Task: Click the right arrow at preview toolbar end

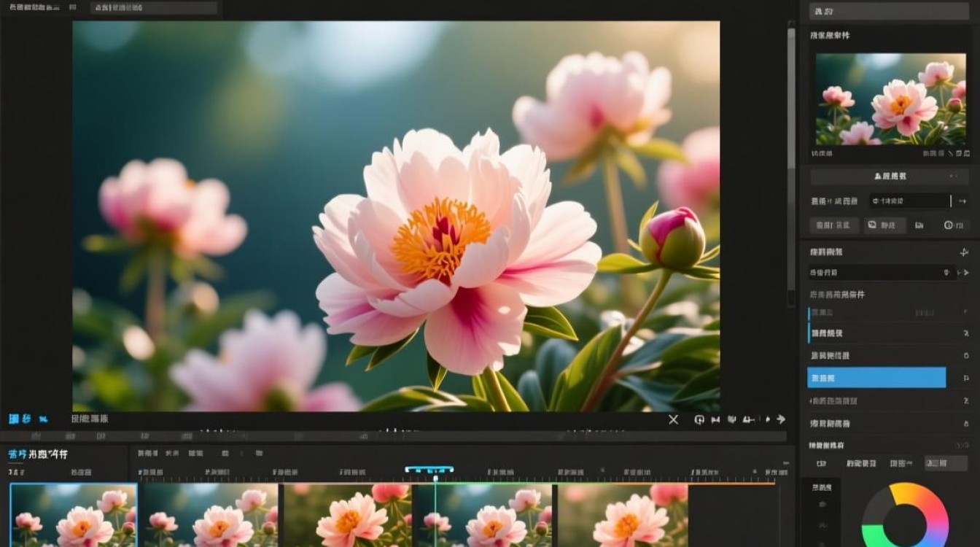Action: click(x=781, y=419)
